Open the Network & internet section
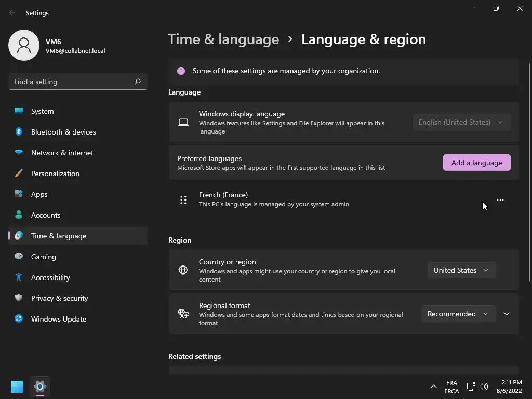The image size is (532, 399). coord(62,153)
